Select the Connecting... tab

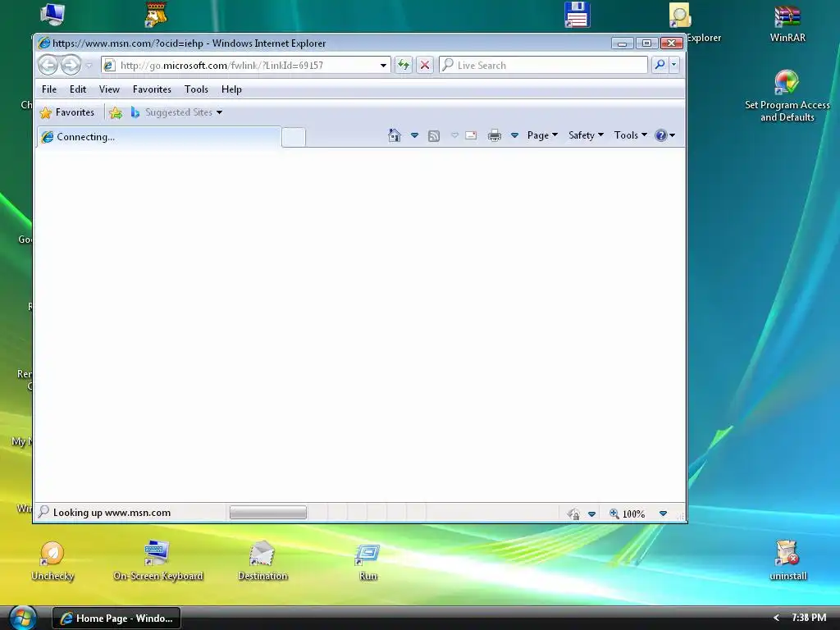[159, 137]
